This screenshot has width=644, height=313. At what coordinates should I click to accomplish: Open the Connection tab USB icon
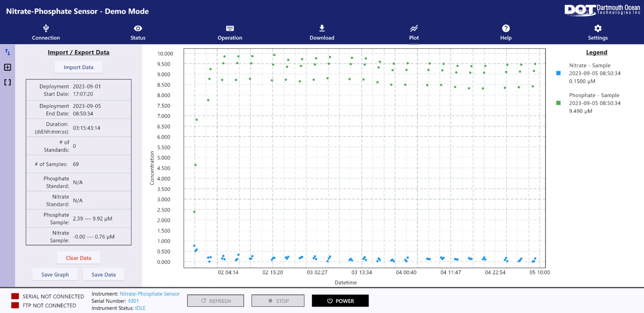[46, 28]
